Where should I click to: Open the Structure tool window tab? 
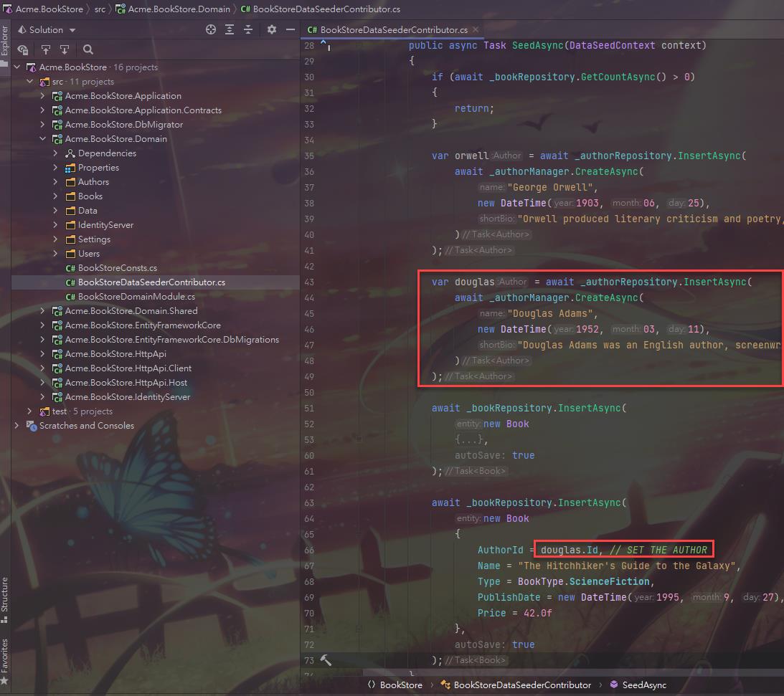click(x=5, y=594)
